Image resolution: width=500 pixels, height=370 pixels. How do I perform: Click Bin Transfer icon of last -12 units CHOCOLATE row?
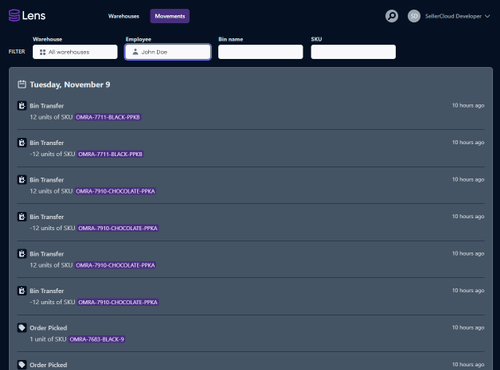(22, 291)
